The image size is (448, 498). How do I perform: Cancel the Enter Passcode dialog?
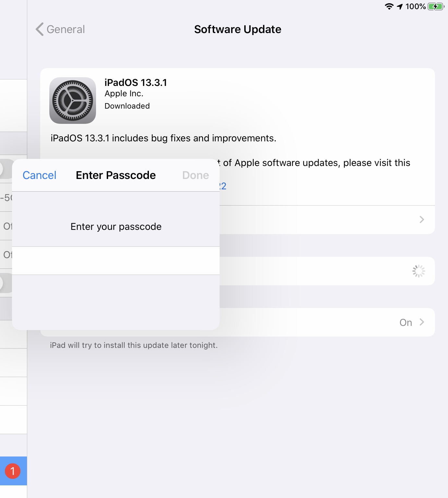(39, 175)
